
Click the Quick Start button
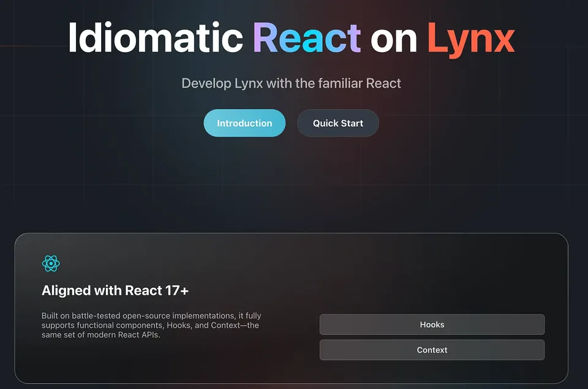coord(338,123)
